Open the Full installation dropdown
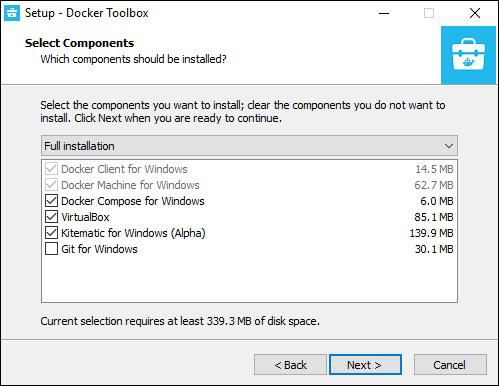This screenshot has width=499, height=386. [x=249, y=146]
